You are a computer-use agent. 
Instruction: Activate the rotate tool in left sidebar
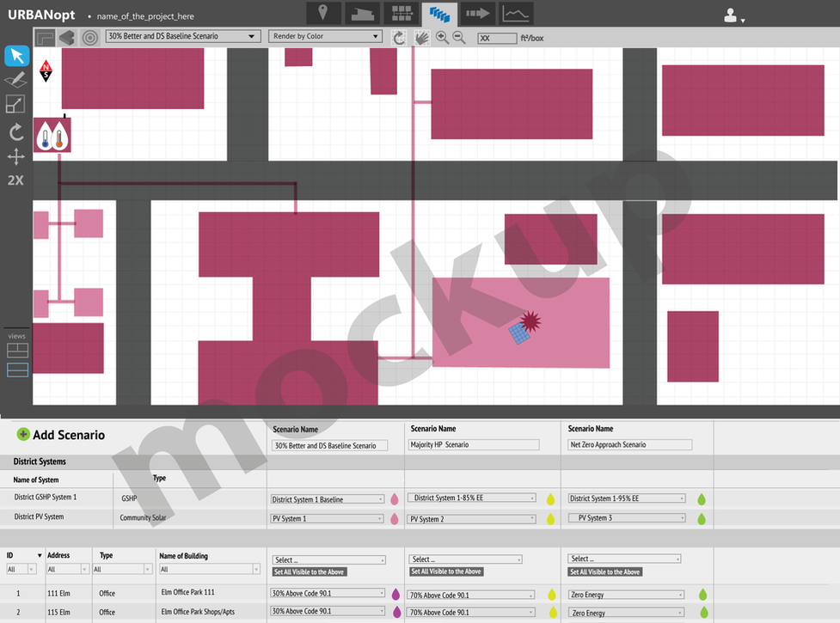pyautogui.click(x=16, y=131)
